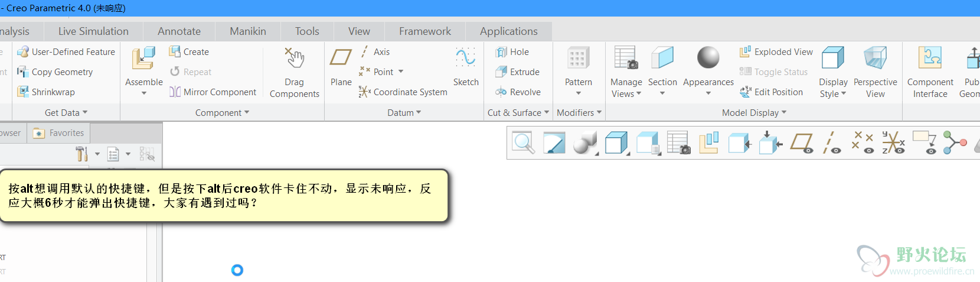The width and height of the screenshot is (980, 282).
Task: Toggle datum point display in graphics toolbar
Action: pyautogui.click(x=863, y=143)
